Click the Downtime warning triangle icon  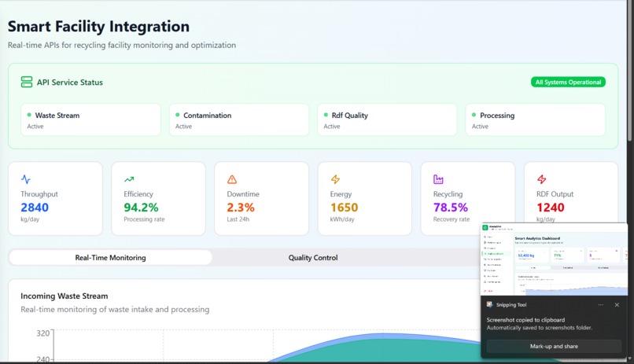coord(232,179)
